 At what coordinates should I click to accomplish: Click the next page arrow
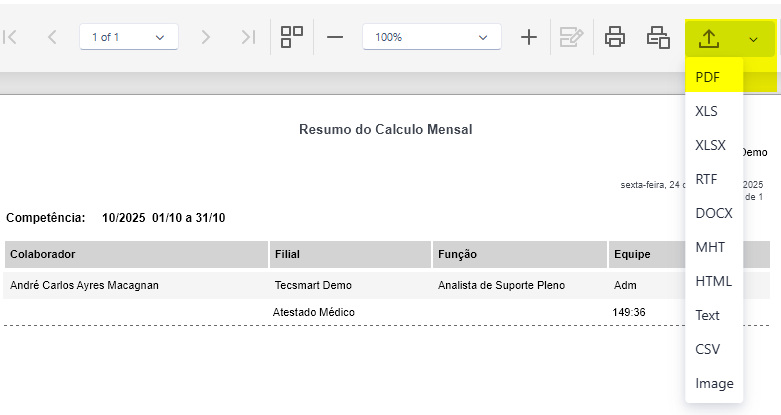(x=205, y=37)
